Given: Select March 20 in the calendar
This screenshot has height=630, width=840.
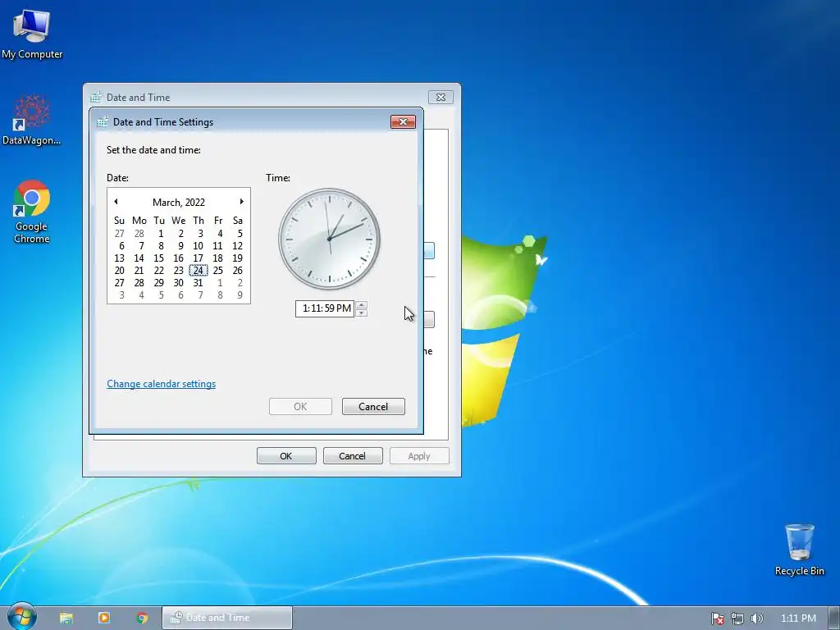Looking at the screenshot, I should 120,270.
